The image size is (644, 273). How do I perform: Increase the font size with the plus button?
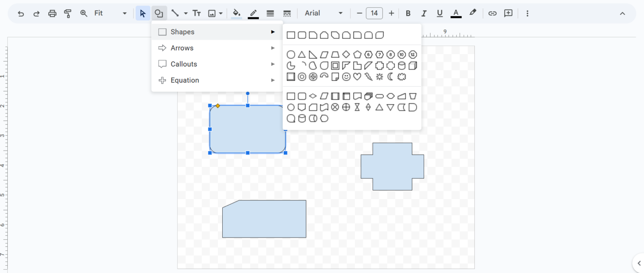[391, 13]
